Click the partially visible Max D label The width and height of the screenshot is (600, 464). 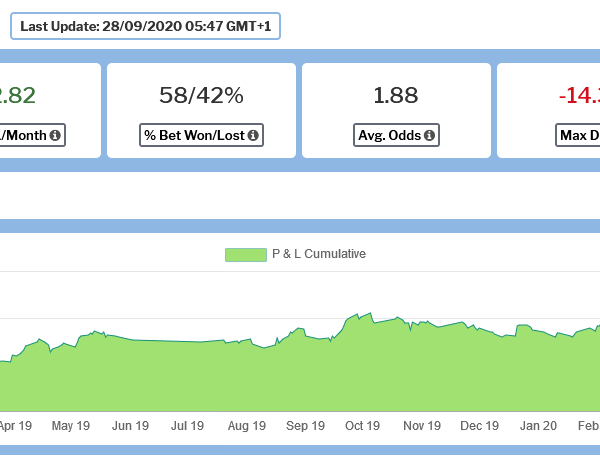coord(579,135)
